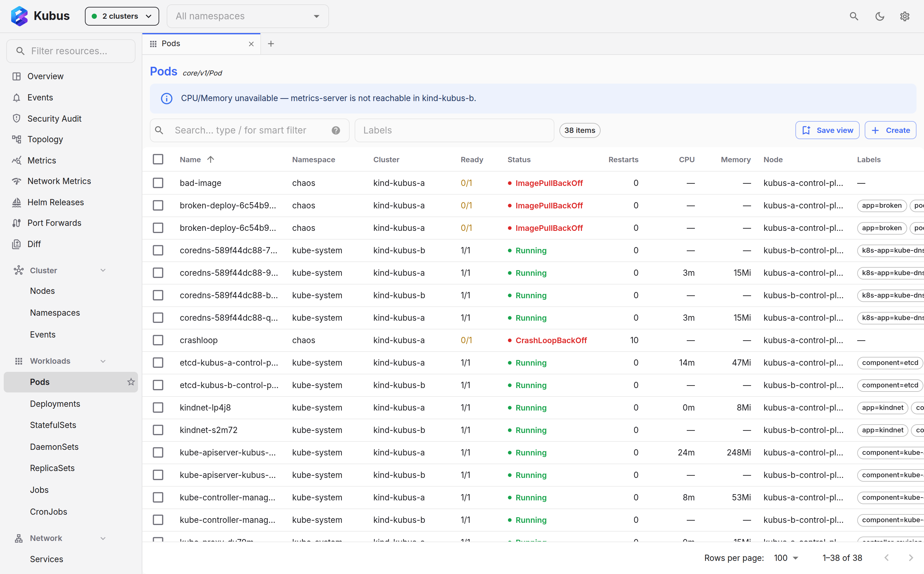Click the smart filter search field
The width and height of the screenshot is (924, 574).
point(249,130)
